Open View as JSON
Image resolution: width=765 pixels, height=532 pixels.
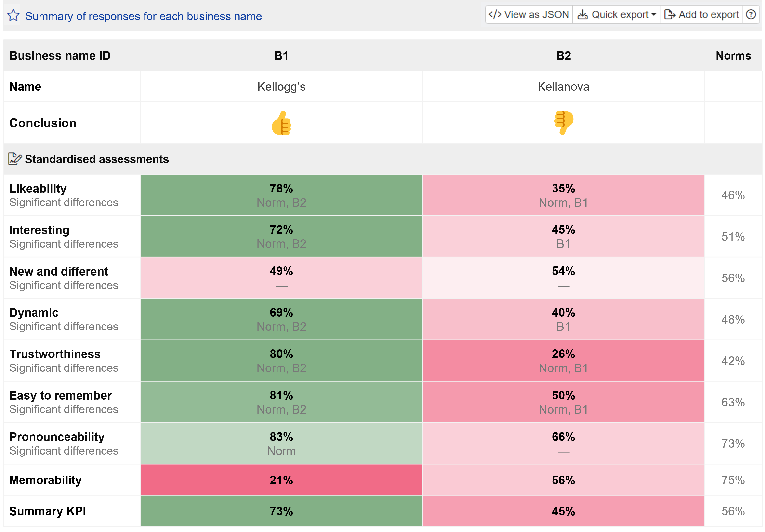click(529, 15)
